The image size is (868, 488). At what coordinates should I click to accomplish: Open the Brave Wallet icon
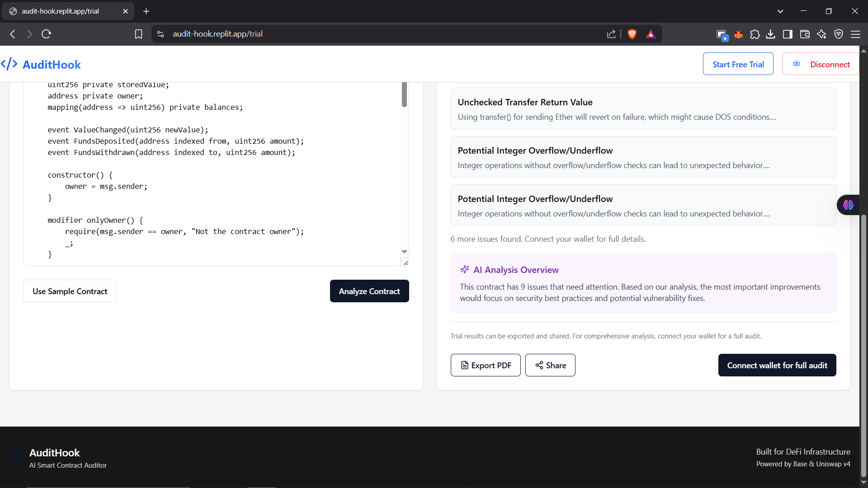805,34
